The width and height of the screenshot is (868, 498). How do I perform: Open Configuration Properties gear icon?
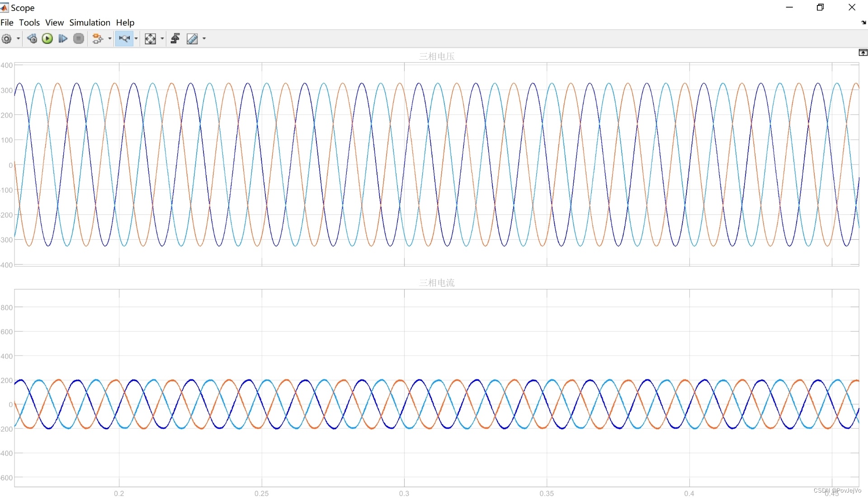point(7,39)
